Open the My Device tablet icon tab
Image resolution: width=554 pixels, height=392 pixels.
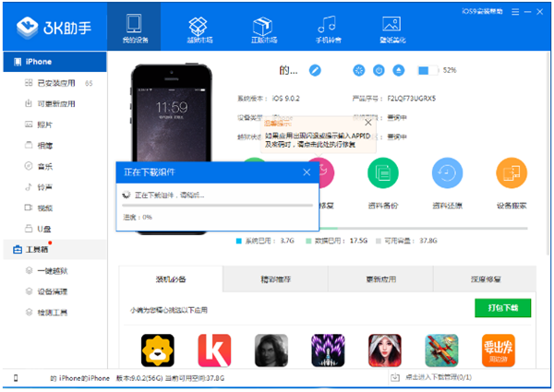(x=134, y=28)
